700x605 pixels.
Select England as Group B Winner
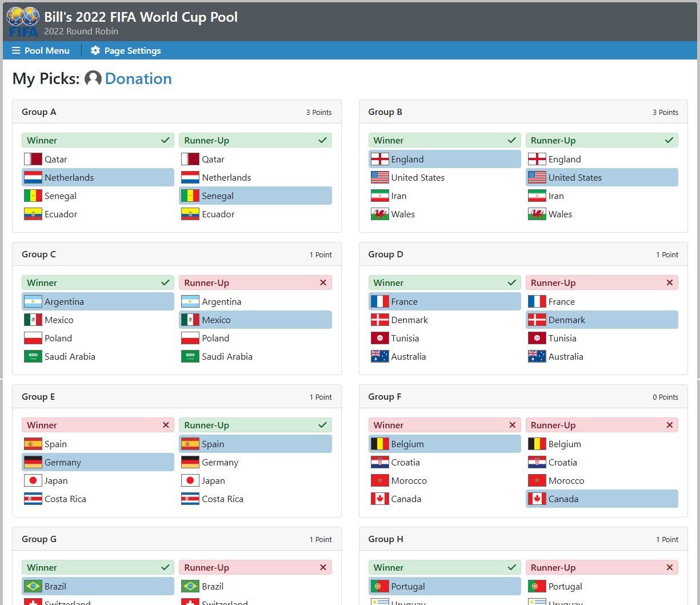(445, 159)
